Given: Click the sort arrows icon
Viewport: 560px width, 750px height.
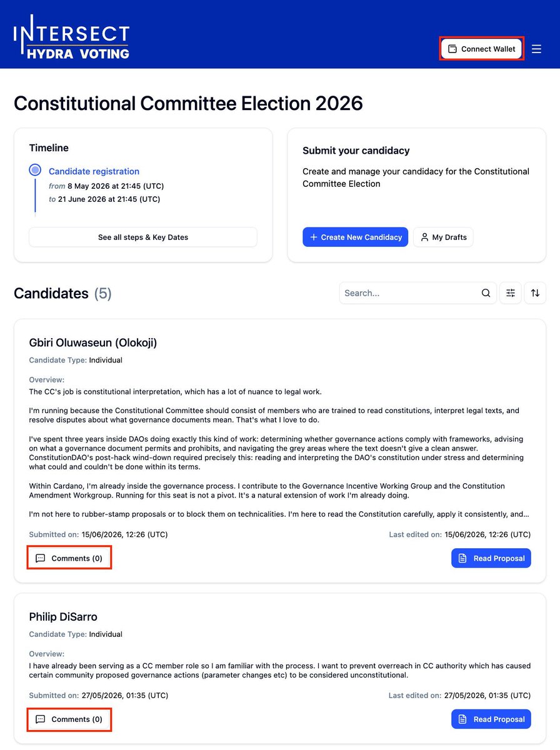Looking at the screenshot, I should (x=535, y=293).
